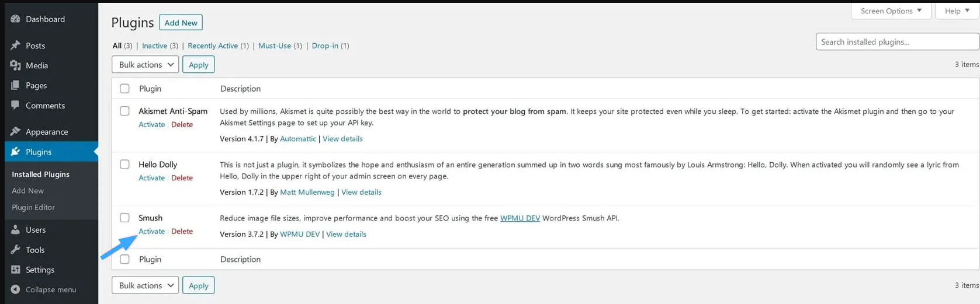Click the Posts pushpin icon
The width and height of the screenshot is (980, 304).
pos(16,46)
